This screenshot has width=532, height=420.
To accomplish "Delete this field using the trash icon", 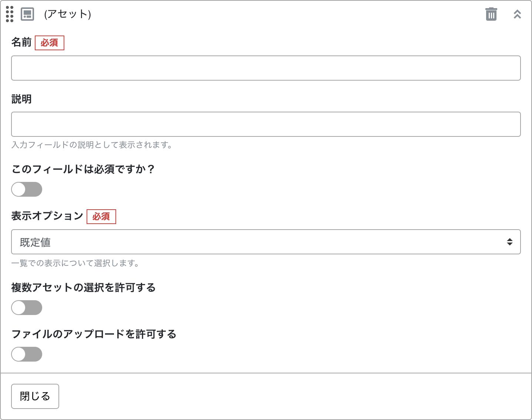I will click(491, 14).
